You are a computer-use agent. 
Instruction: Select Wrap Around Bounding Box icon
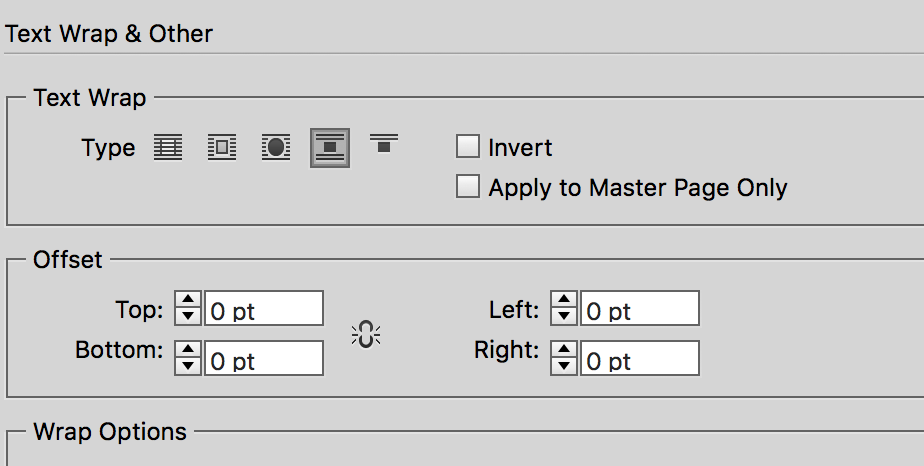click(221, 148)
